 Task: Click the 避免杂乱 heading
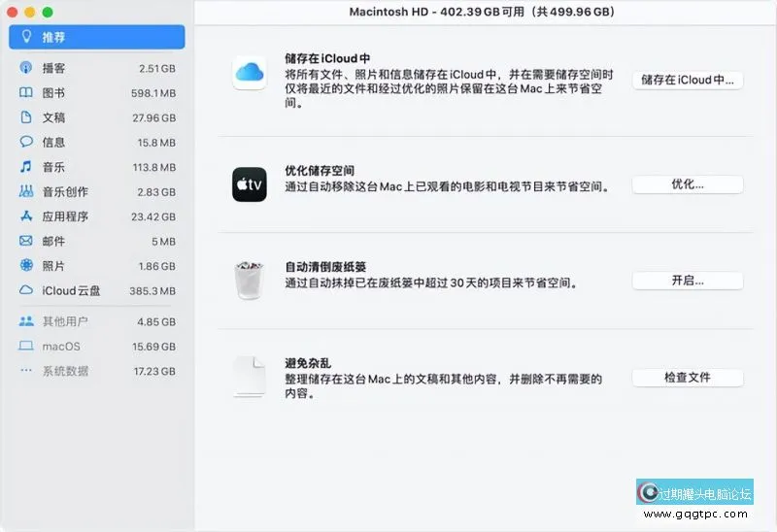(x=307, y=363)
